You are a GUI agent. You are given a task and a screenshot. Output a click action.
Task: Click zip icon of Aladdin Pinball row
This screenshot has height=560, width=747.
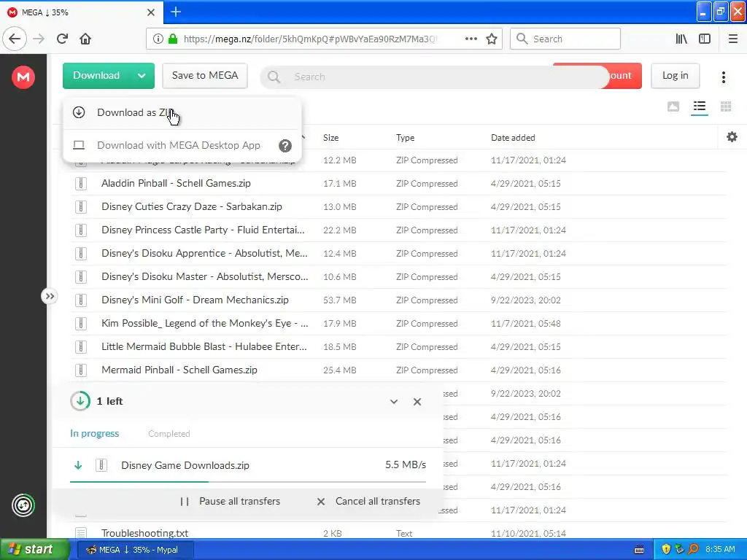click(81, 183)
